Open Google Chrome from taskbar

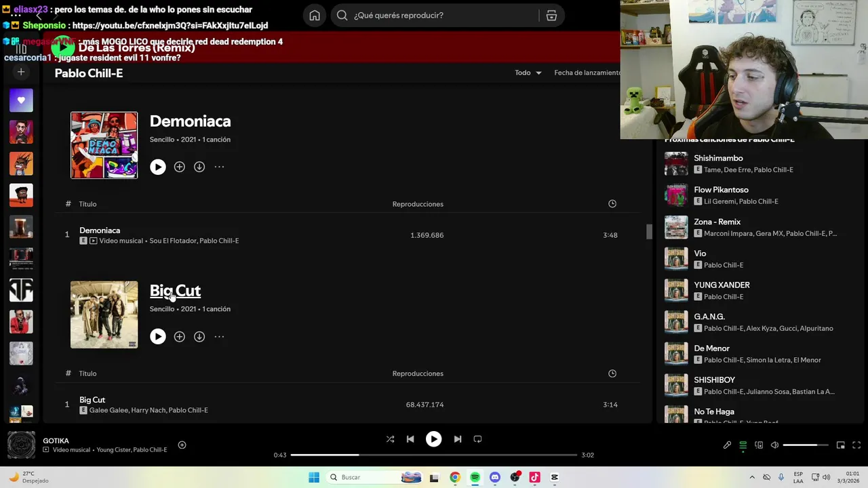point(455,477)
